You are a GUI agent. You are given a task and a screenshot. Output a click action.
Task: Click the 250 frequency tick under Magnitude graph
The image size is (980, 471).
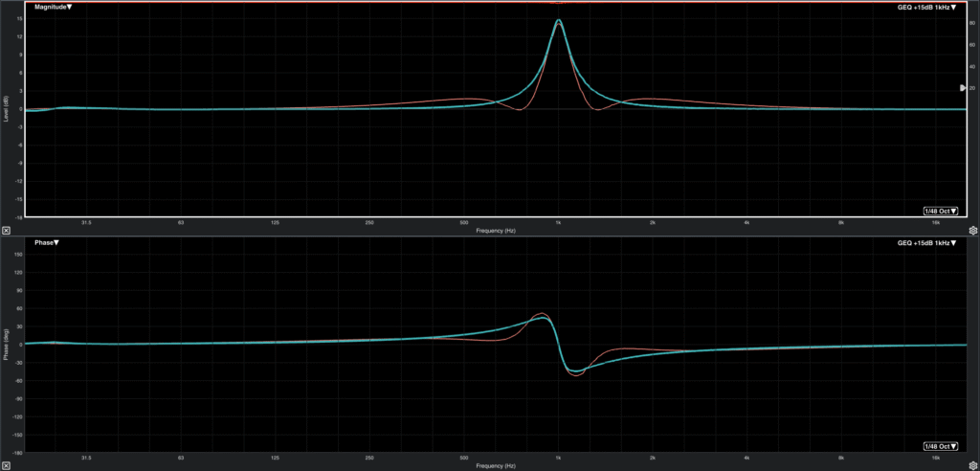(x=369, y=223)
